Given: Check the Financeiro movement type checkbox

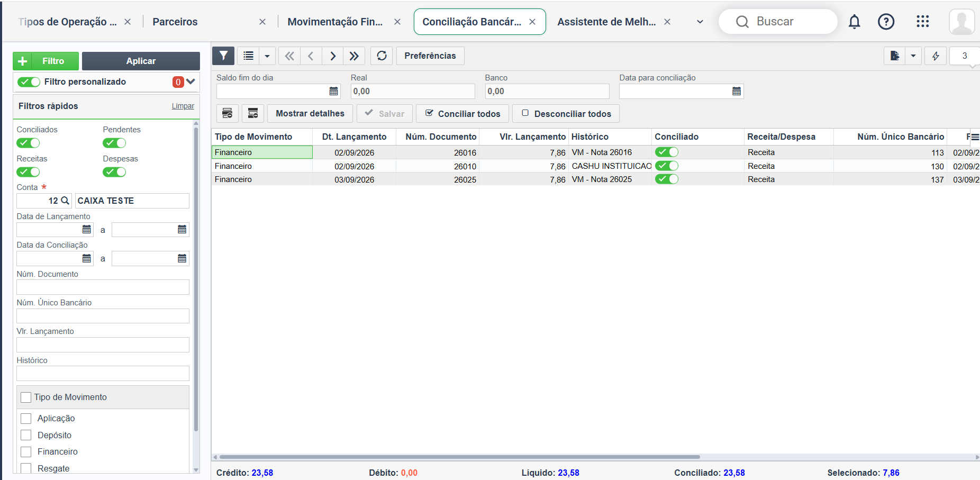Looking at the screenshot, I should tap(26, 452).
